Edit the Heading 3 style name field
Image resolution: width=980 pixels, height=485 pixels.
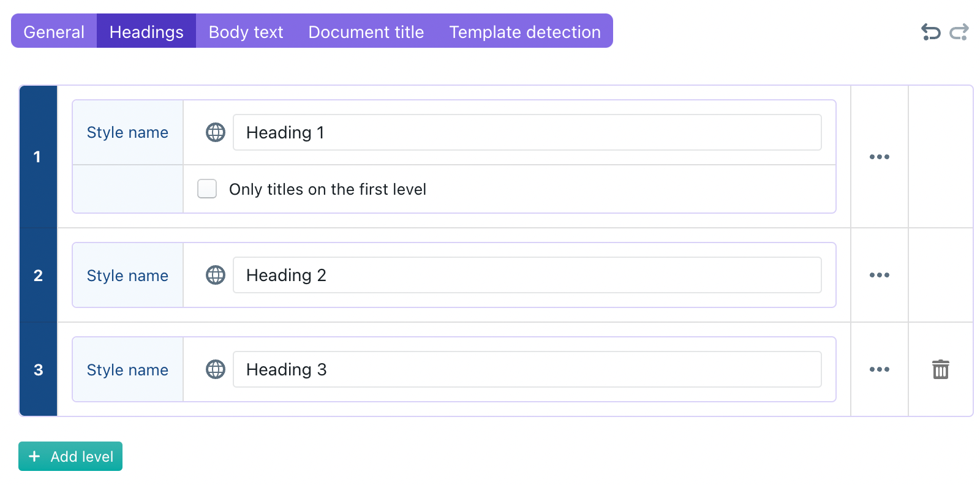tap(527, 369)
